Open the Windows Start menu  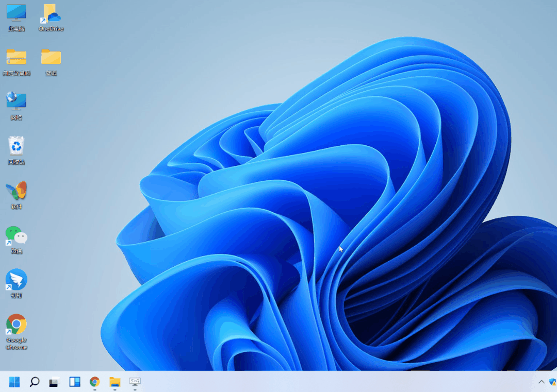click(14, 382)
